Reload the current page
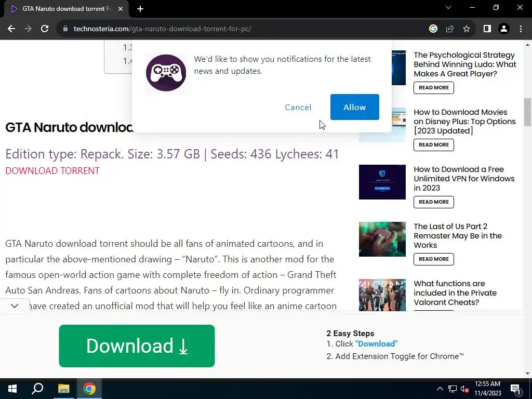The height and width of the screenshot is (399, 532). 45,29
